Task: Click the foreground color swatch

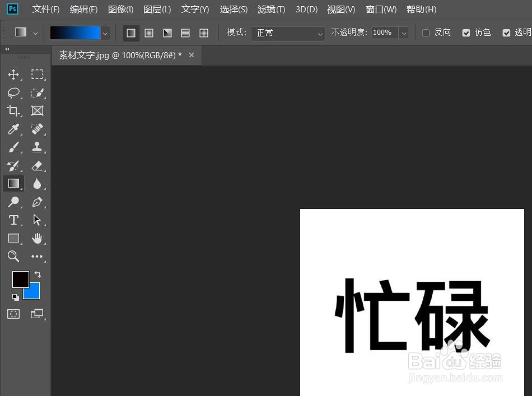Action: click(21, 279)
